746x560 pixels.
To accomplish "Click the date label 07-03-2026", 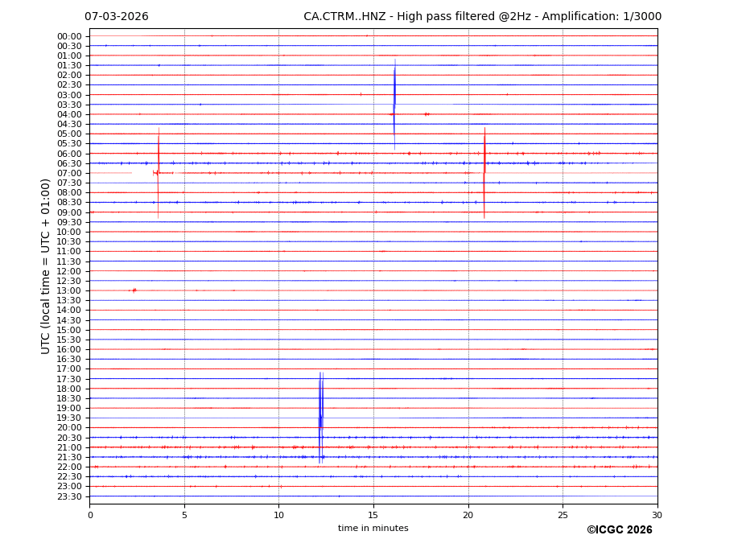I will (x=117, y=17).
